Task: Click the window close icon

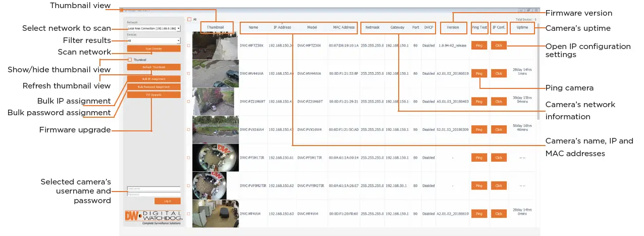Action: click(x=535, y=10)
